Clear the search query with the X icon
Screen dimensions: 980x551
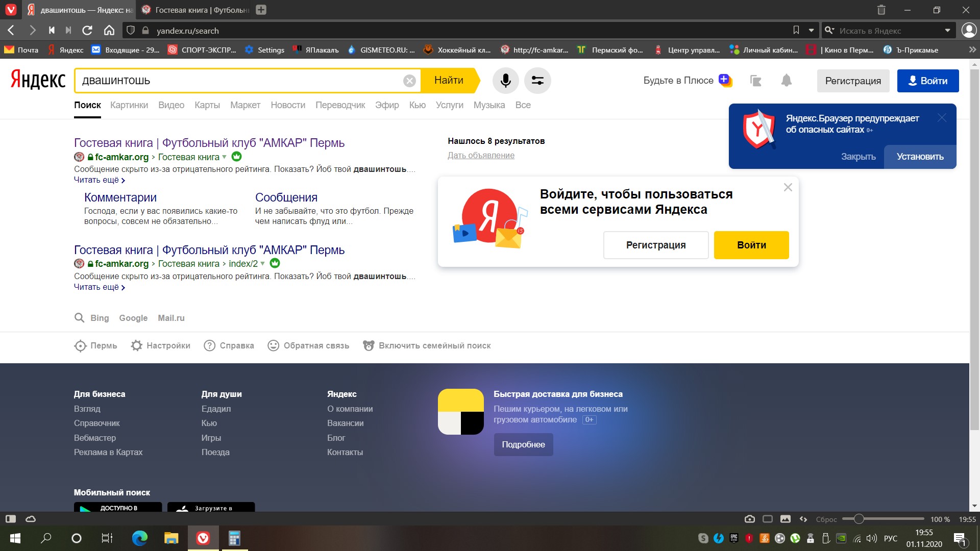409,81
